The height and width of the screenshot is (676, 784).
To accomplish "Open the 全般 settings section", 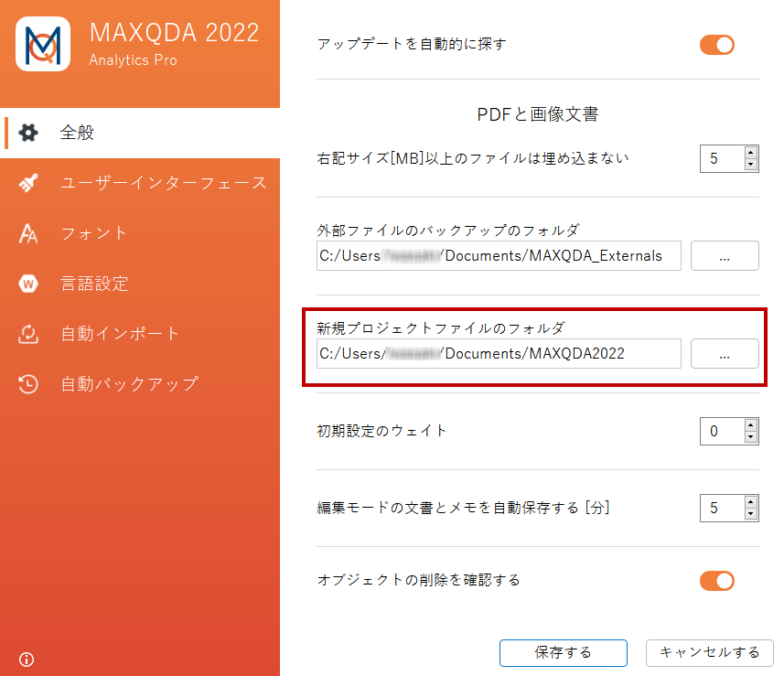I will coord(140,133).
